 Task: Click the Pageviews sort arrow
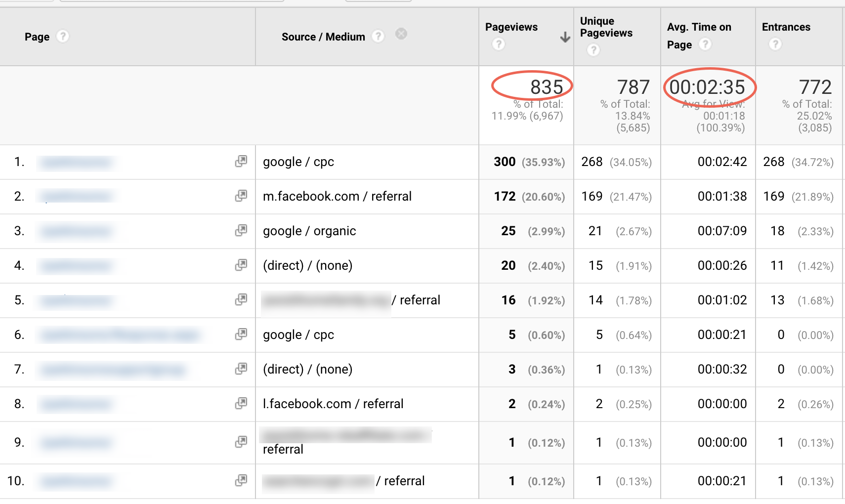click(564, 37)
